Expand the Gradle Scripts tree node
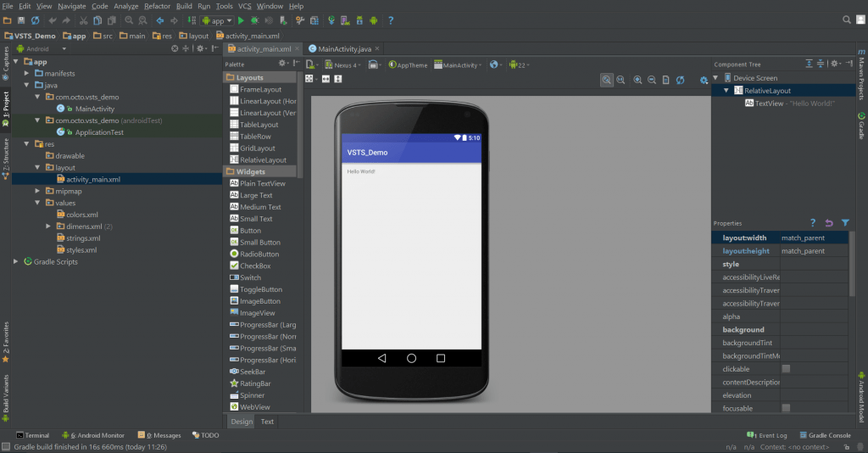Screen dimensions: 868x453 pyautogui.click(x=17, y=261)
